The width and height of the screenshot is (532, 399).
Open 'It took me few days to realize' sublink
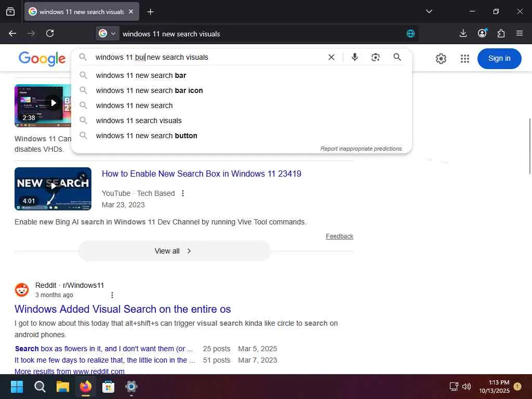pos(105,360)
